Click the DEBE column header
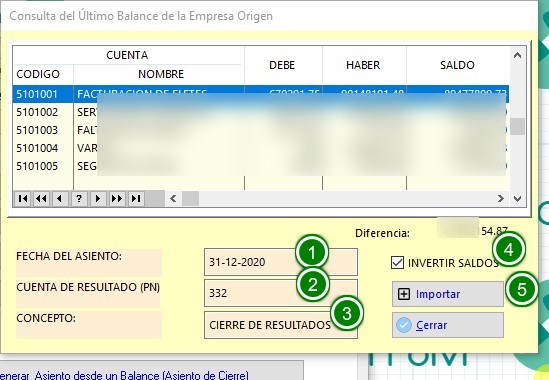Screen dimensions: 549x380 point(282,65)
